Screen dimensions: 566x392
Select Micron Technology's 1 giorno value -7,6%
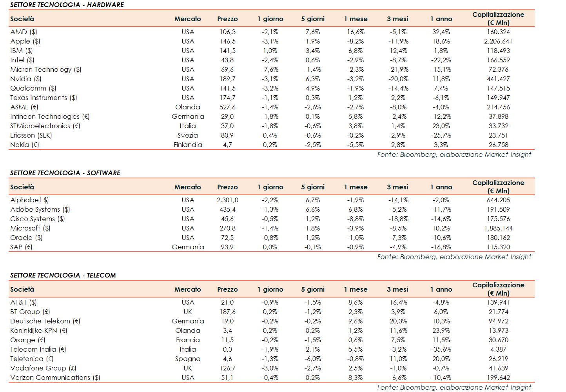point(270,69)
